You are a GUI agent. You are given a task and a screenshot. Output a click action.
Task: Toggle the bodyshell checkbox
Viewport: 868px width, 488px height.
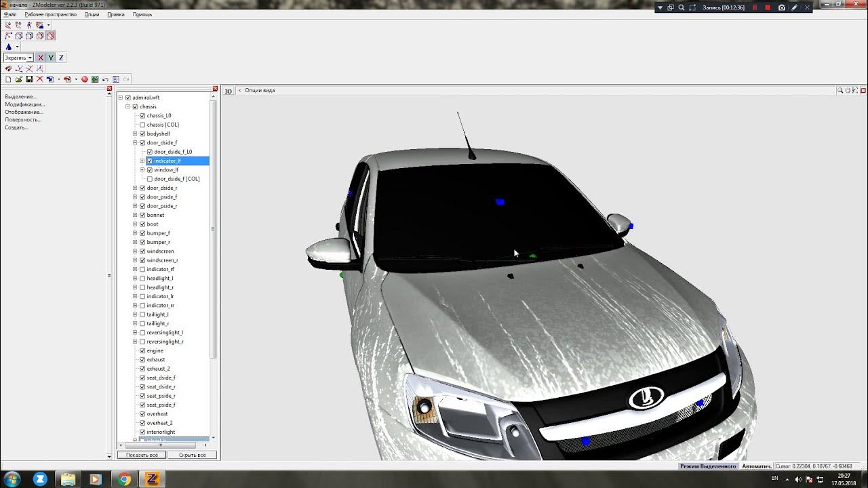[142, 134]
